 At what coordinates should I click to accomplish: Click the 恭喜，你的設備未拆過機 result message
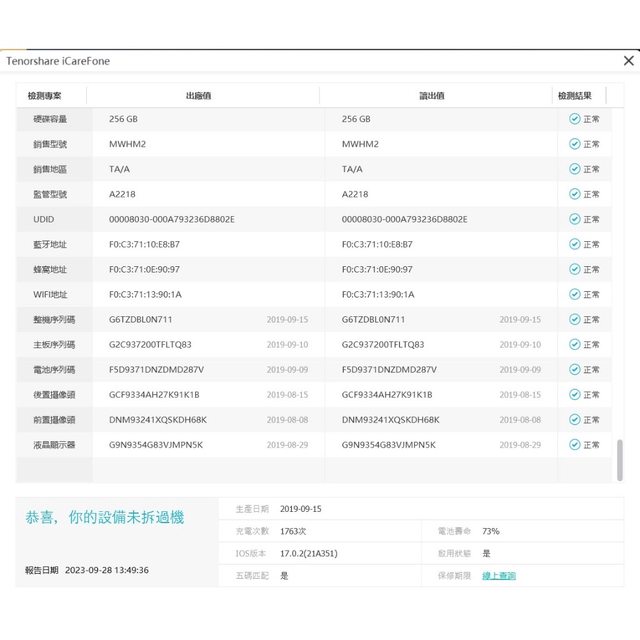coord(105,518)
